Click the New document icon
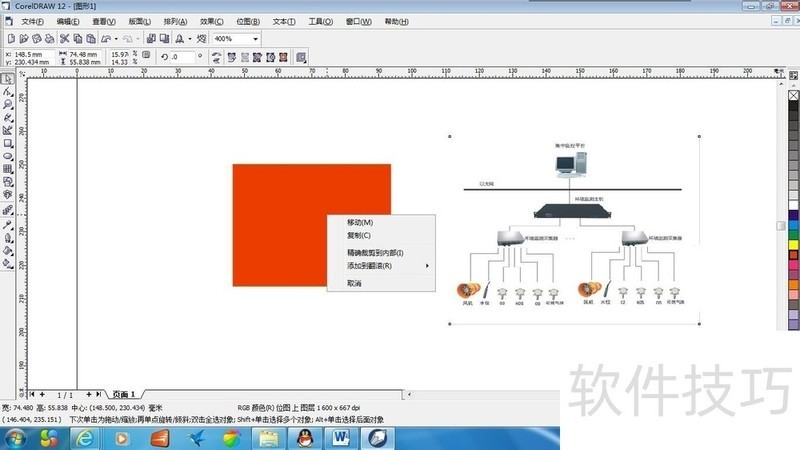The width and height of the screenshot is (800, 450). (10, 39)
